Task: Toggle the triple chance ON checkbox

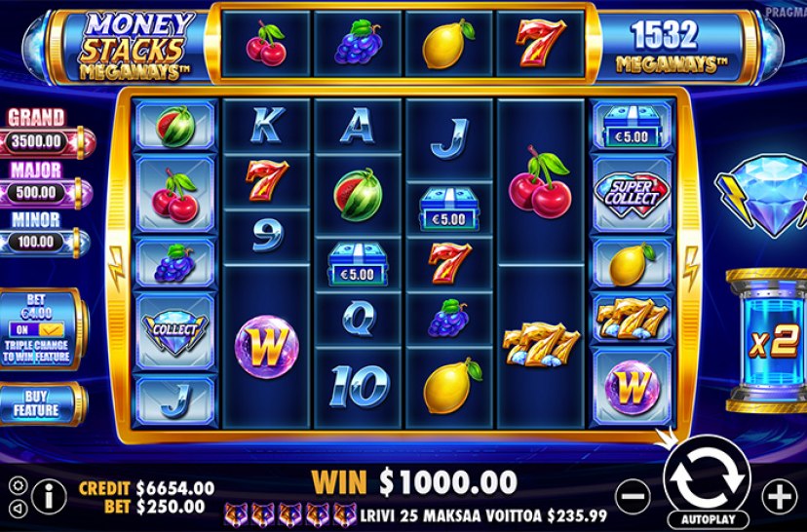Action: coord(36,329)
